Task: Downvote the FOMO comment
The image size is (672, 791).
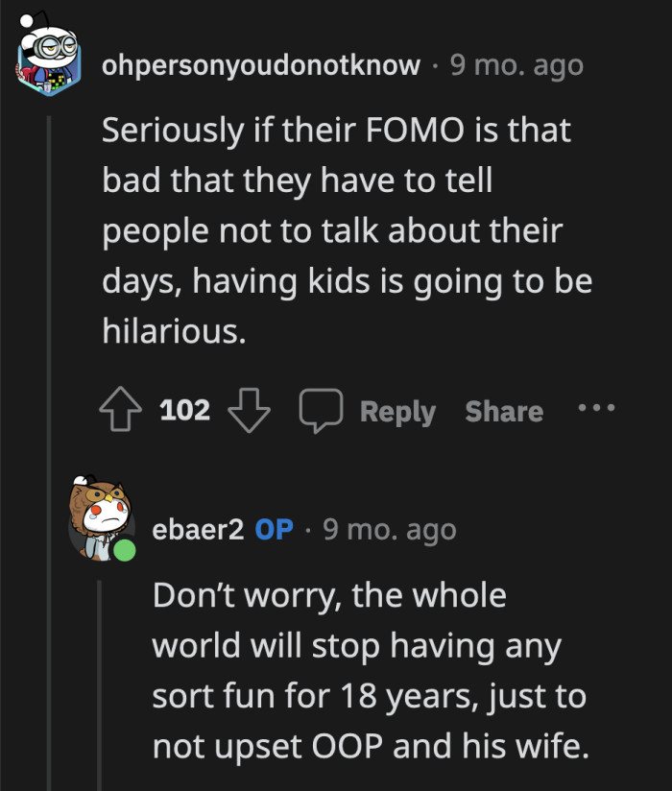Action: 251,411
